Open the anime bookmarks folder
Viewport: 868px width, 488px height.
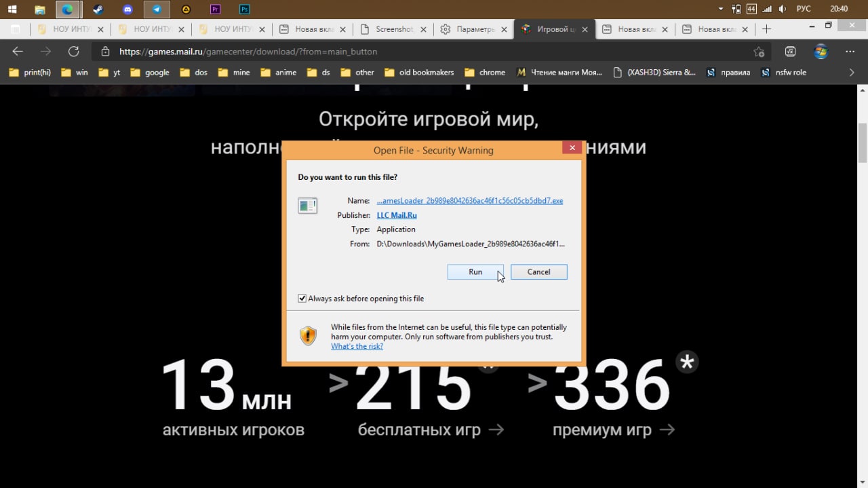point(278,73)
